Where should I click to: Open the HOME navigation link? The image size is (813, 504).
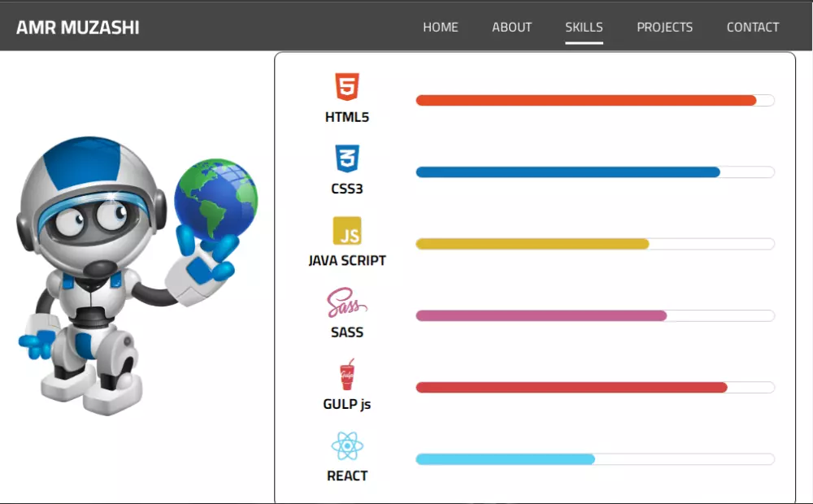pos(440,27)
